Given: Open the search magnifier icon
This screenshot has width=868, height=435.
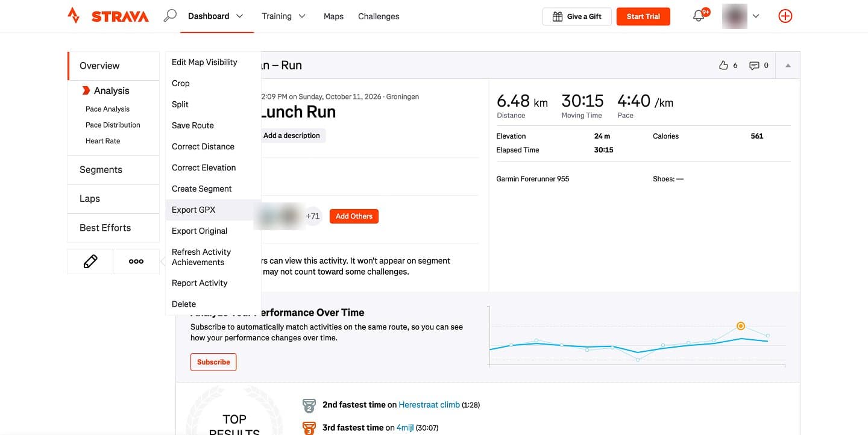Looking at the screenshot, I should pos(170,16).
